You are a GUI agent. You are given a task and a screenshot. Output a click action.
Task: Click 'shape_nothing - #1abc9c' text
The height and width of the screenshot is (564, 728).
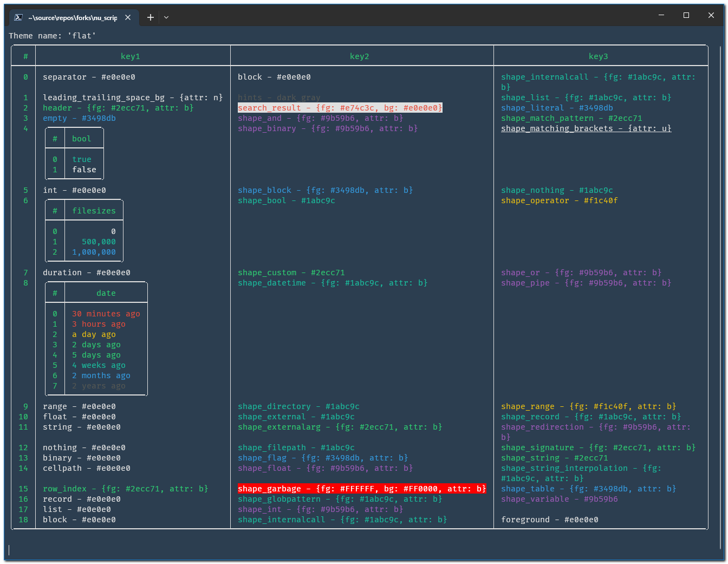tap(557, 190)
